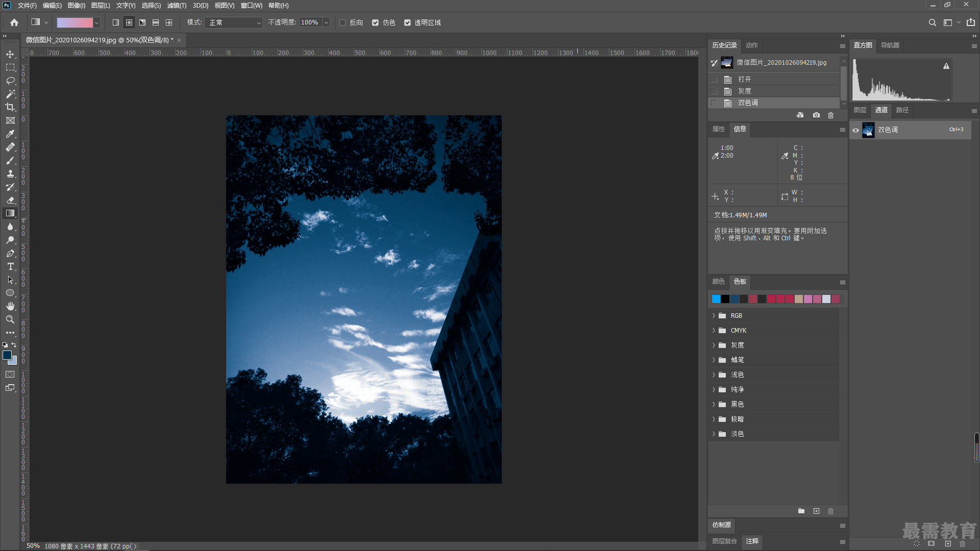Set history brush source on 打开 state
This screenshot has width=980, height=551.
[x=714, y=80]
